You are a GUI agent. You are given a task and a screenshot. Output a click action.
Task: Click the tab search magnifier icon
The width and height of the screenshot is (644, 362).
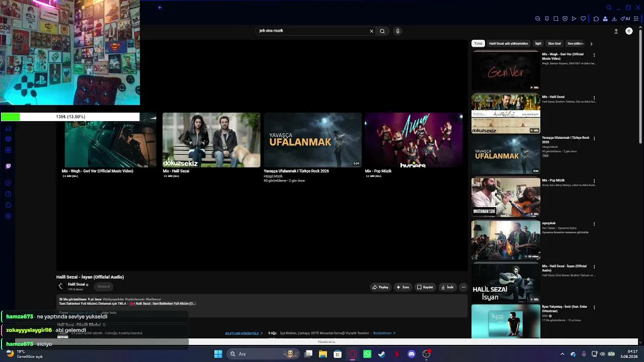pos(609,8)
